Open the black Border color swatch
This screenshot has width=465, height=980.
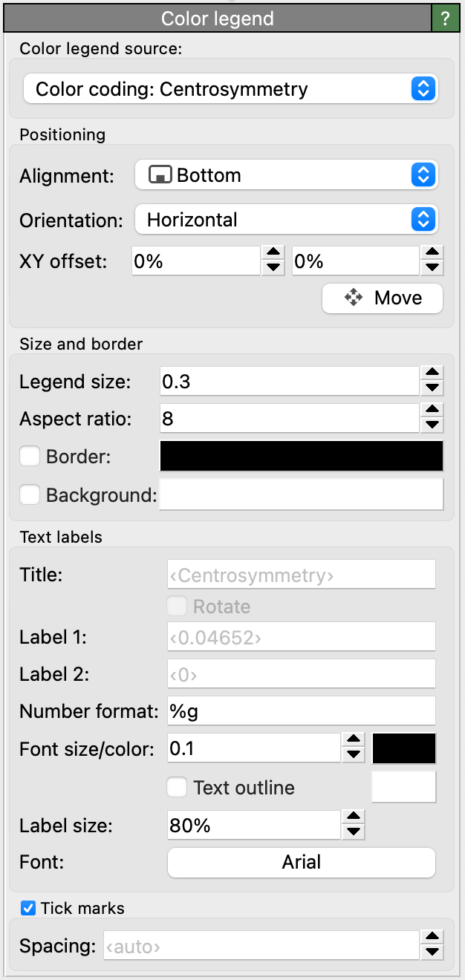pyautogui.click(x=301, y=456)
